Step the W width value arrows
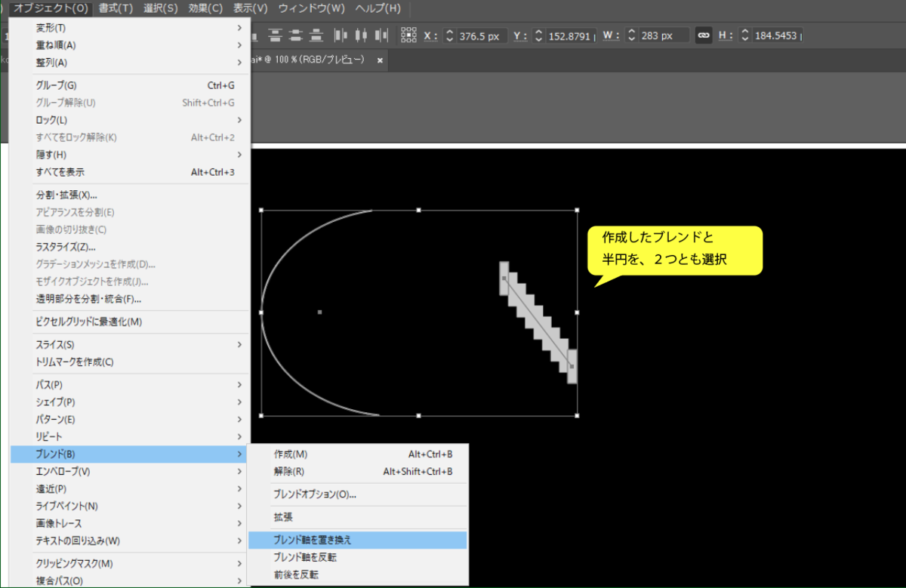 631,35
